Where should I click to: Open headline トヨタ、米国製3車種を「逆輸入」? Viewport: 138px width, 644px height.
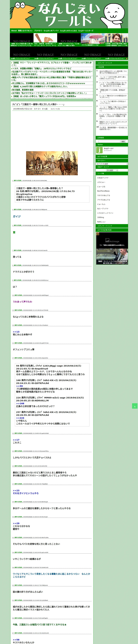(42, 68)
